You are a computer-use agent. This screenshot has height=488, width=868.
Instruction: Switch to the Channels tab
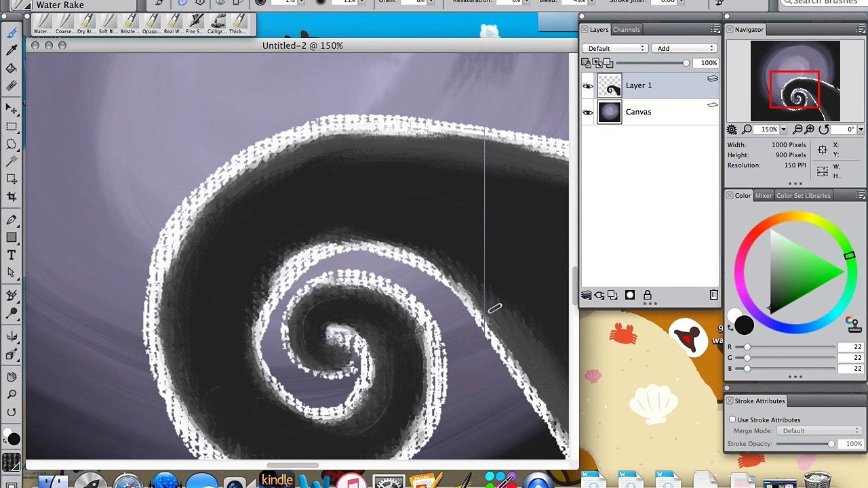tap(626, 30)
